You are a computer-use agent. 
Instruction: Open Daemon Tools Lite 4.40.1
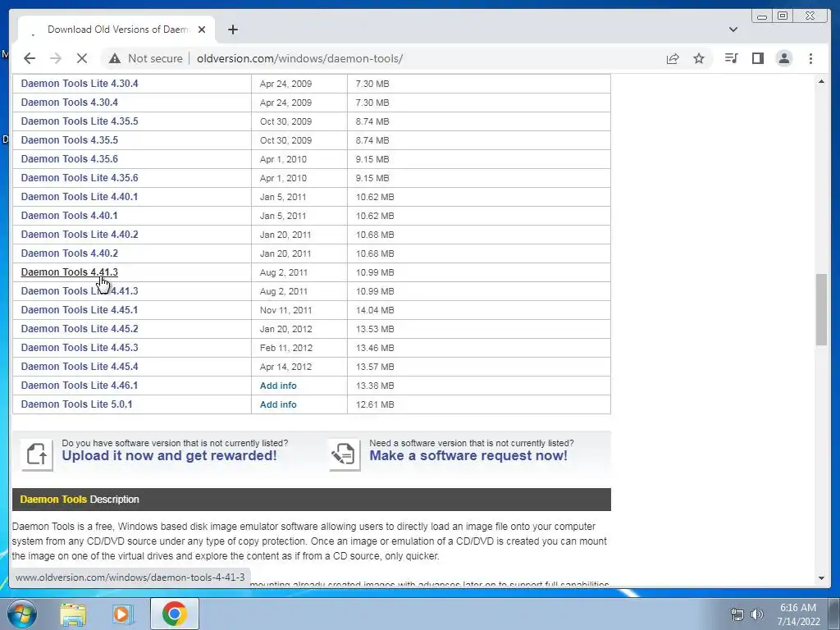point(80,197)
